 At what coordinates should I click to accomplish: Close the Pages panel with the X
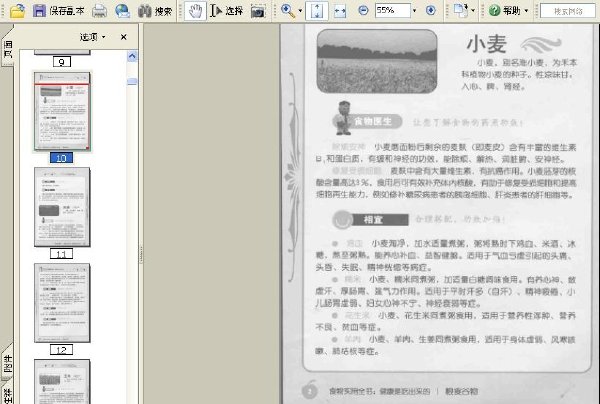click(x=123, y=37)
